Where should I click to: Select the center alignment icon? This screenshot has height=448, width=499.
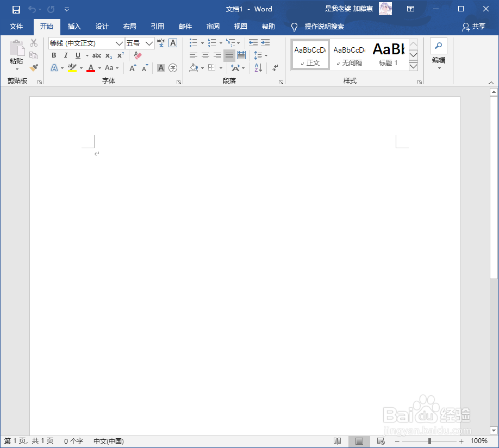coord(205,55)
